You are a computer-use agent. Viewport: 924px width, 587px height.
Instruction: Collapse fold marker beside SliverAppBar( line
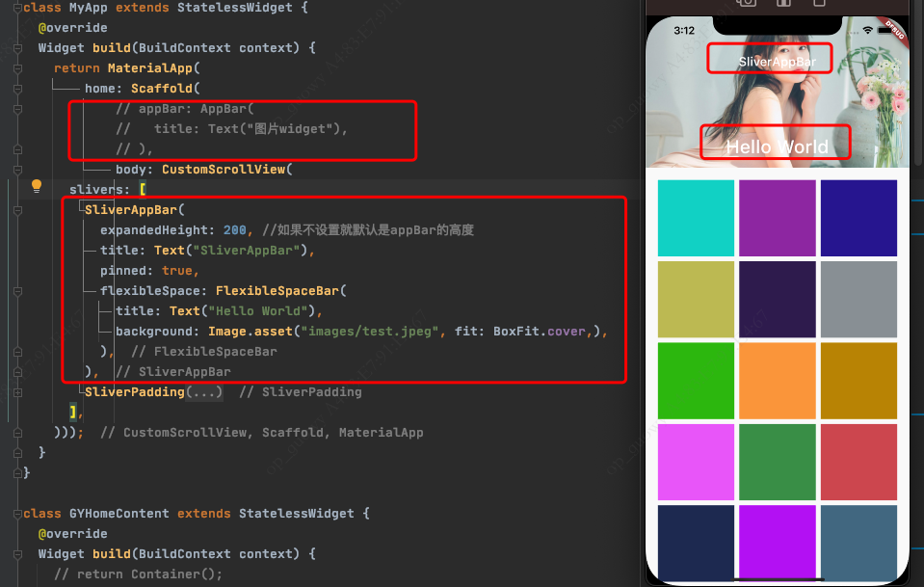17,210
